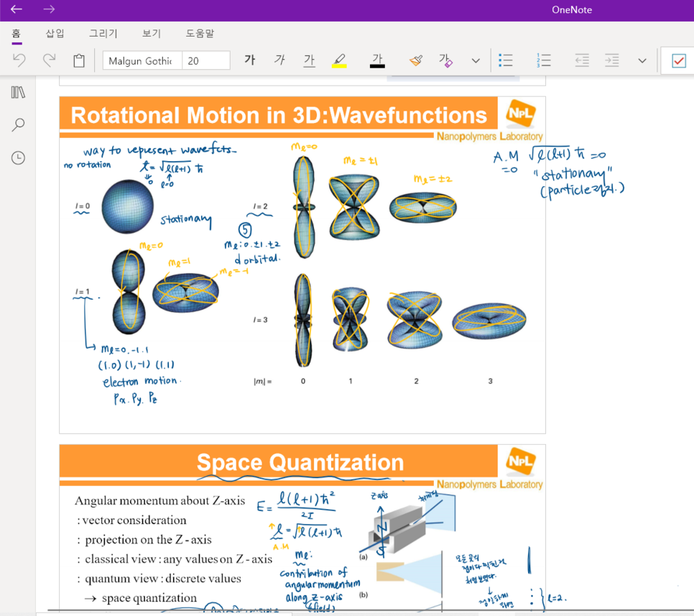Image resolution: width=694 pixels, height=616 pixels.
Task: Expand more paragraph options chevron
Action: (642, 60)
